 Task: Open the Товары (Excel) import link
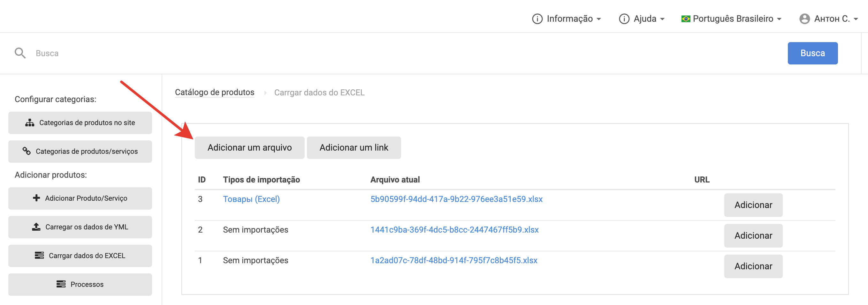[251, 199]
